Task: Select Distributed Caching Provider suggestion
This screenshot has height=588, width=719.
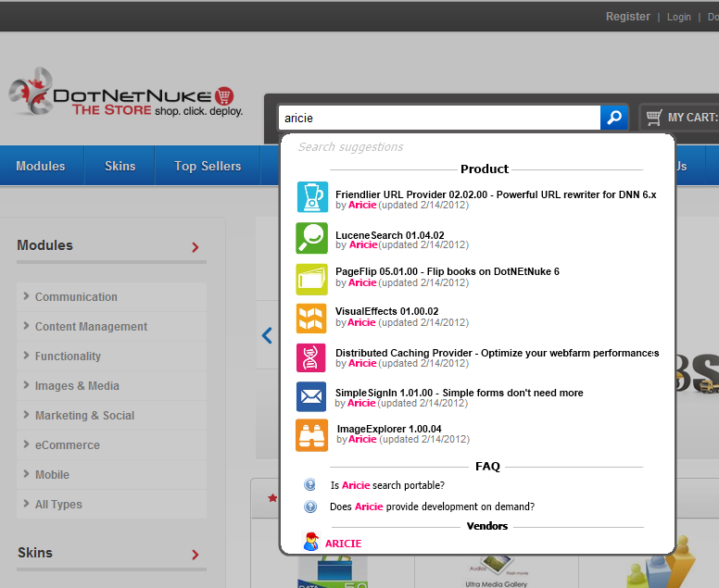Action: 497,353
